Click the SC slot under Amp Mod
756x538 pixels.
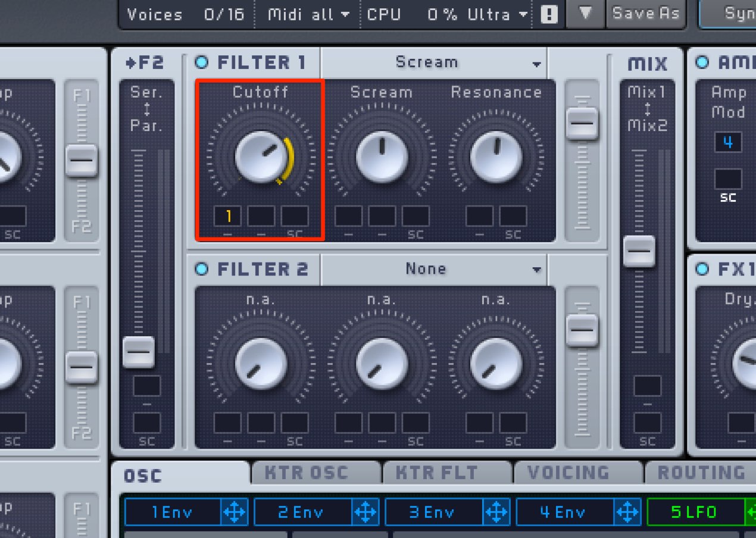[x=728, y=179]
